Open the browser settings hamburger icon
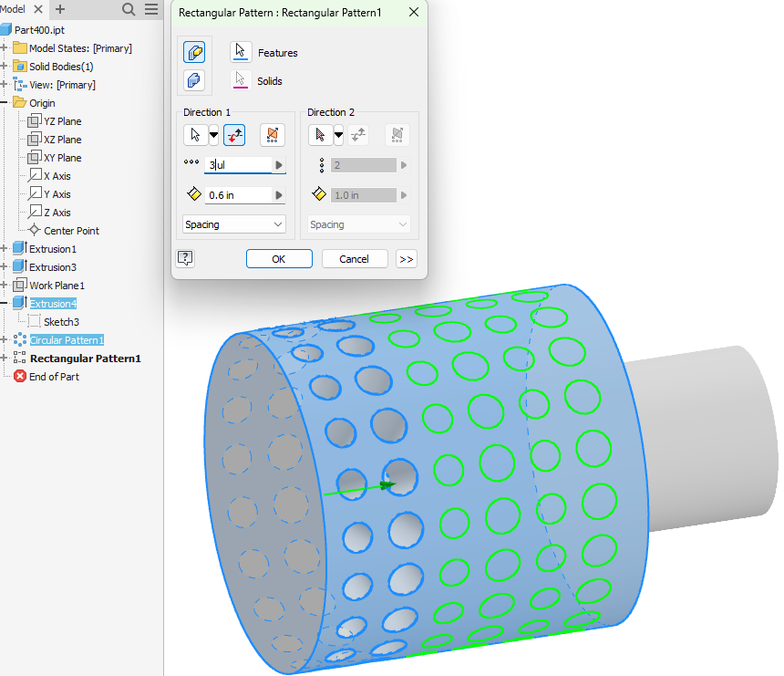Image resolution: width=784 pixels, height=676 pixels. (x=151, y=9)
